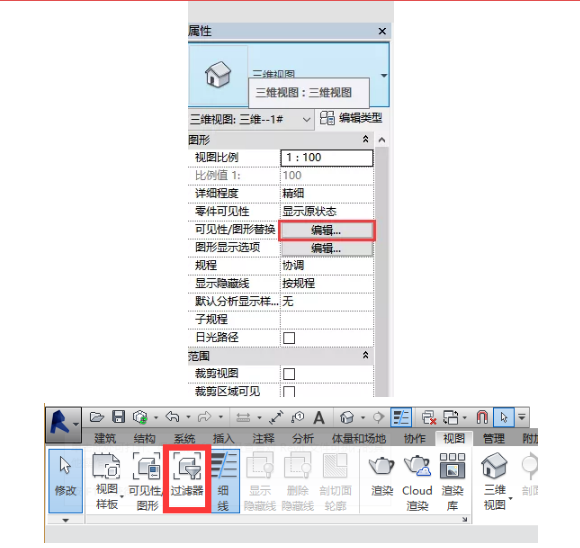Switch to the 注释 ribbon tab

pyautogui.click(x=263, y=439)
